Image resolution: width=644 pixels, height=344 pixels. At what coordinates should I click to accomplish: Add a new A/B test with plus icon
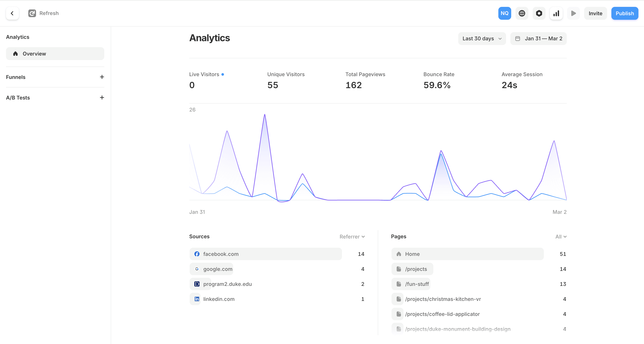click(102, 98)
